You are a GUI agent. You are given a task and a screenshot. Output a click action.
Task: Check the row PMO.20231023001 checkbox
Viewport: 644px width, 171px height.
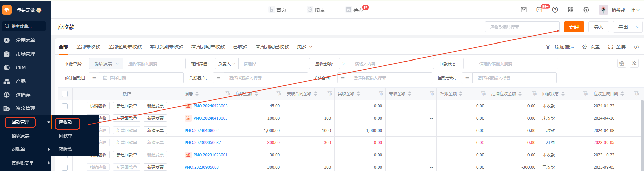(x=65, y=155)
